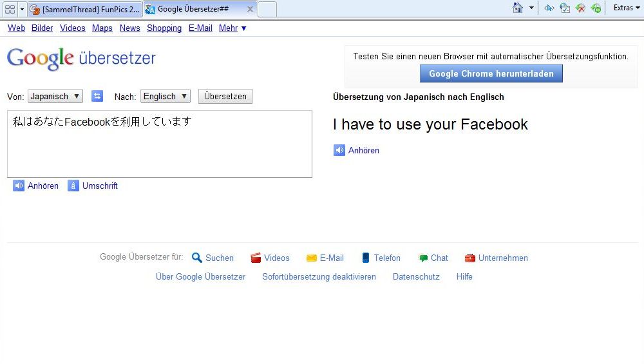Click the browser home icon
The width and height of the screenshot is (644, 364).
[518, 8]
